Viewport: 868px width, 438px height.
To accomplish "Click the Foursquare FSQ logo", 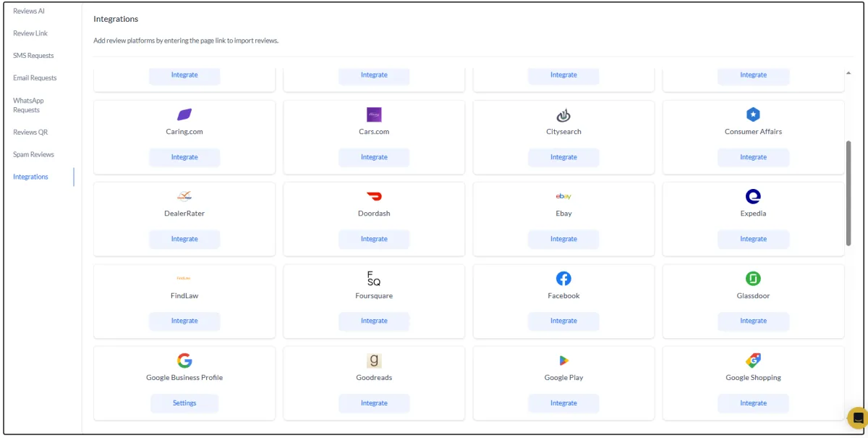I will tap(374, 278).
